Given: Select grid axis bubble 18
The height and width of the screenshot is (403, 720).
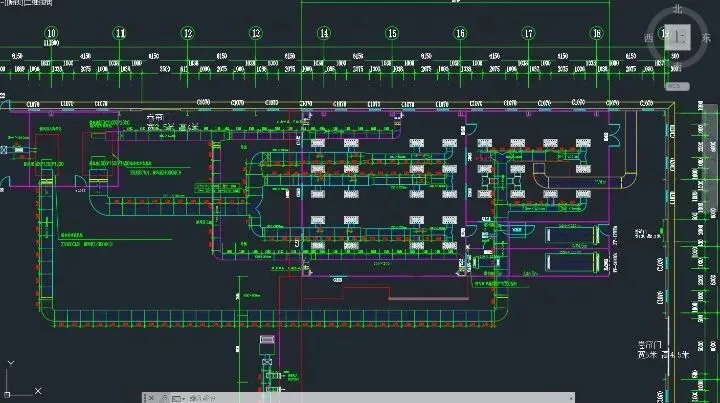Looking at the screenshot, I should click(x=596, y=33).
